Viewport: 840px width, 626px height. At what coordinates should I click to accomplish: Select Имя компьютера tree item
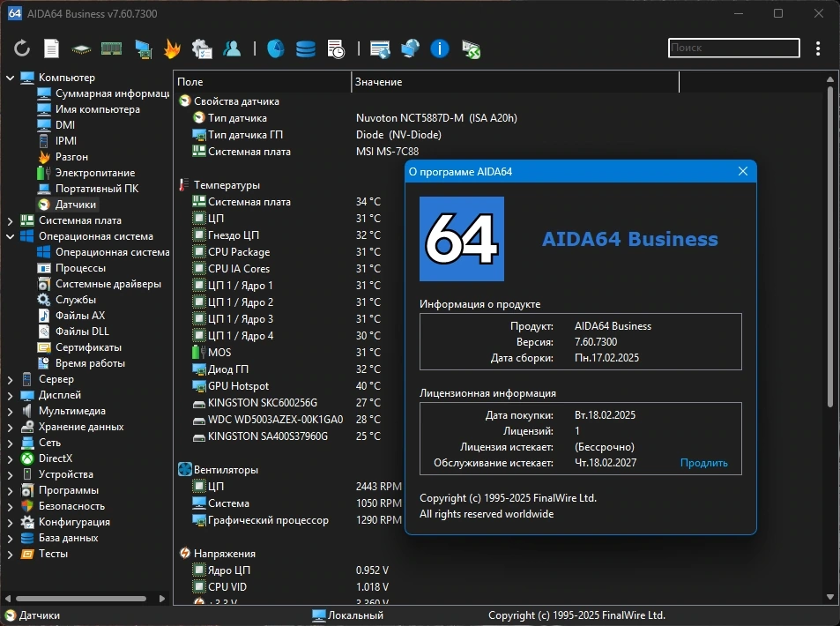(x=88, y=109)
